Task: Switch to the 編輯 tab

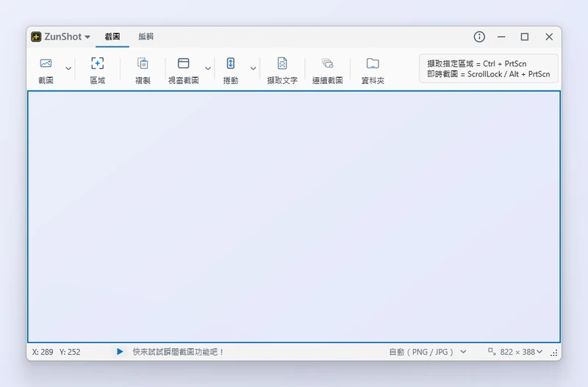Action: point(146,37)
